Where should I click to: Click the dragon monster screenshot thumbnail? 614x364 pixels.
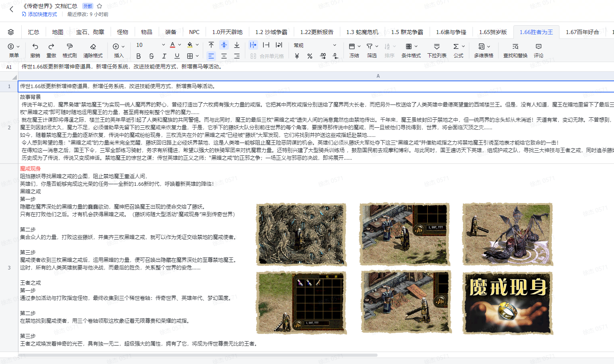pyautogui.click(x=508, y=234)
